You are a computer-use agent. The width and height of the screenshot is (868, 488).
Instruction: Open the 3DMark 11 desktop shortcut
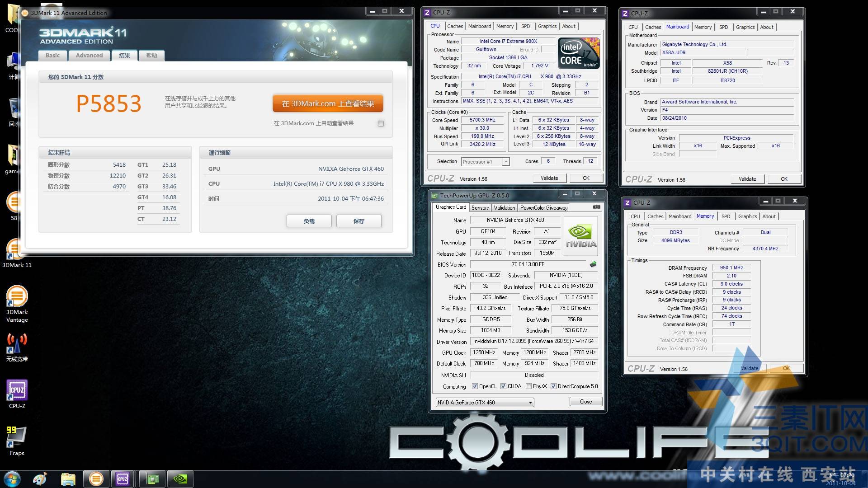[x=17, y=253]
